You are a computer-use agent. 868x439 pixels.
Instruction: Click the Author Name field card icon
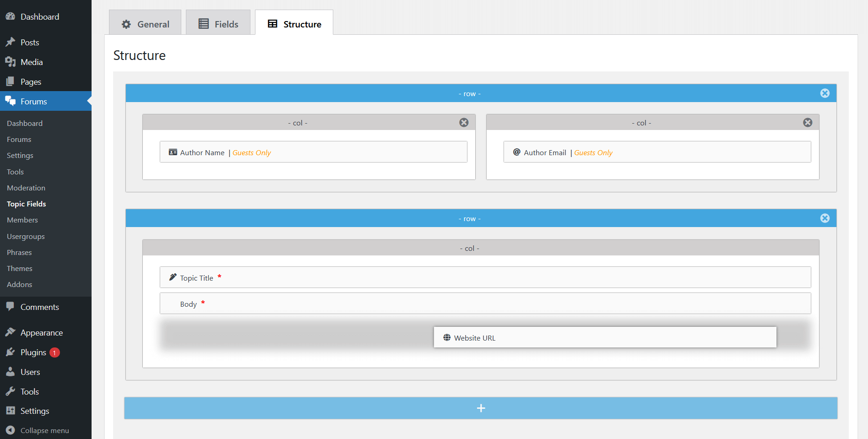coord(173,152)
